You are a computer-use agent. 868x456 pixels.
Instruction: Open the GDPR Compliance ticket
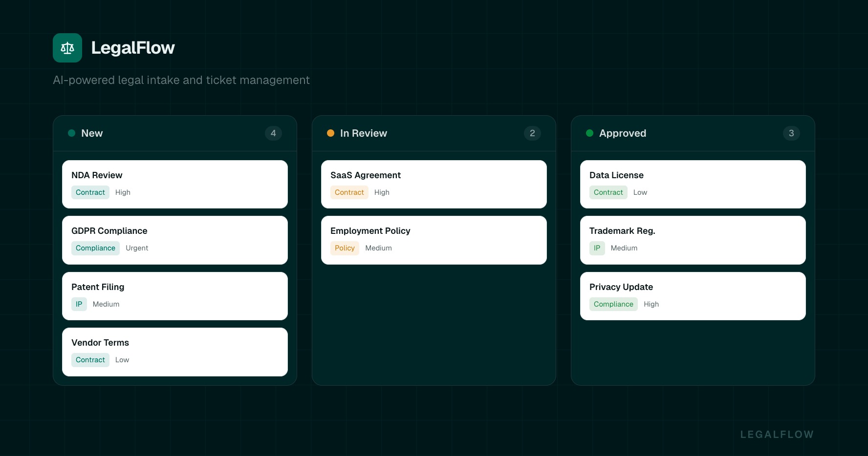175,240
